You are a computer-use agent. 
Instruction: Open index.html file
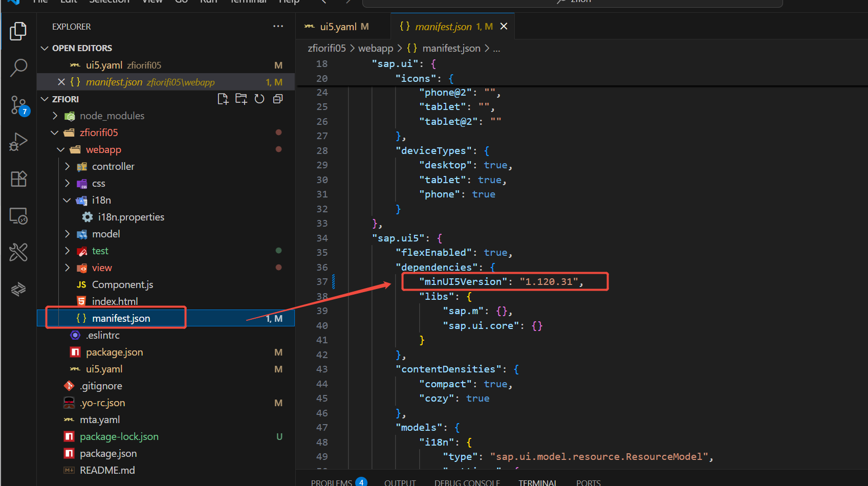click(166, 301)
